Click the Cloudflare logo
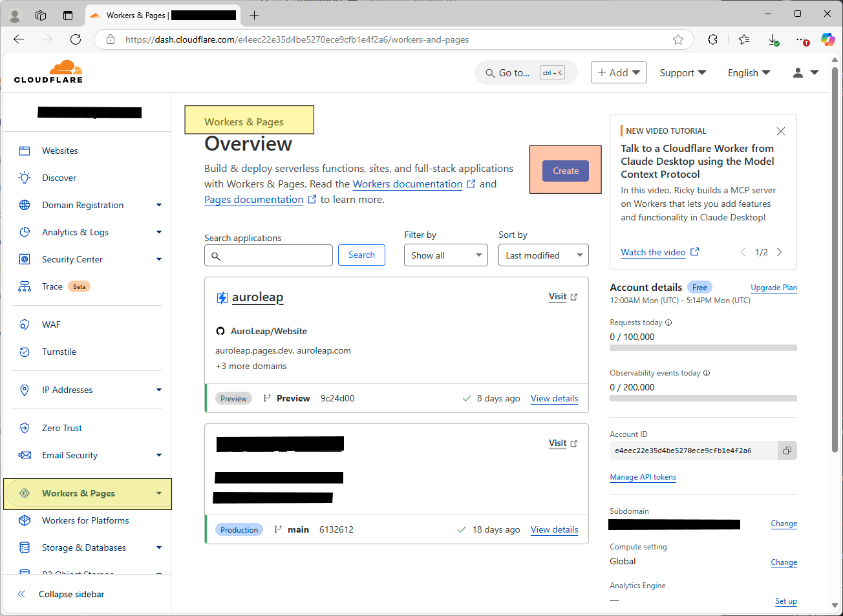843x616 pixels. tap(49, 72)
